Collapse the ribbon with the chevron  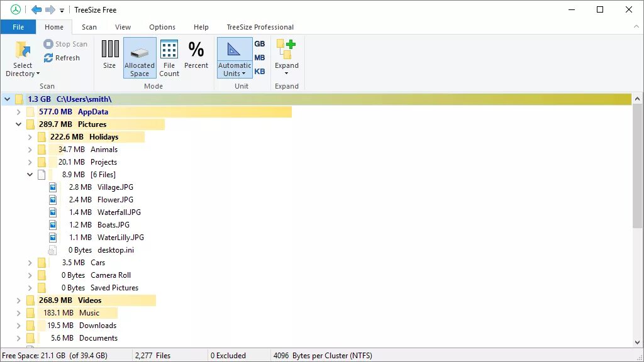636,26
